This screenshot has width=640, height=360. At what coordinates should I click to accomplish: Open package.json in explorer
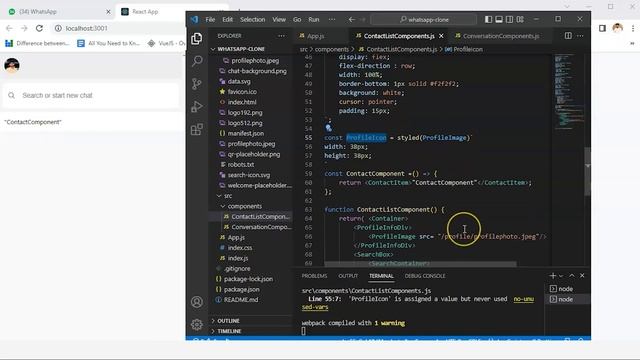pyautogui.click(x=241, y=289)
